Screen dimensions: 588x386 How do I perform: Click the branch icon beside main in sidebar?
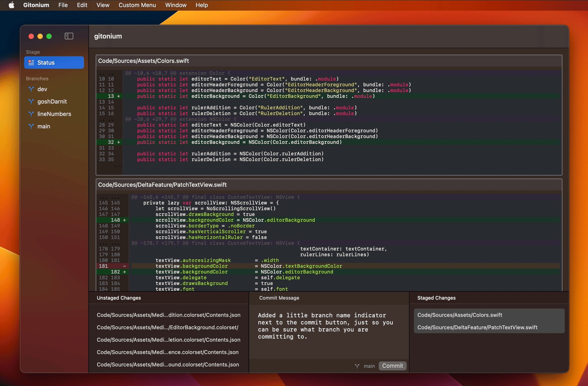tap(31, 126)
